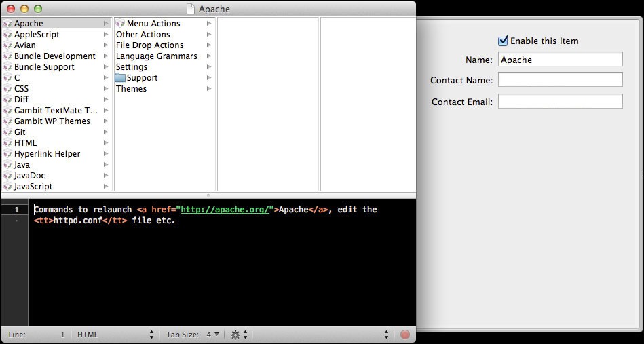
Task: Expand the Other Actions arrow
Action: tap(209, 35)
